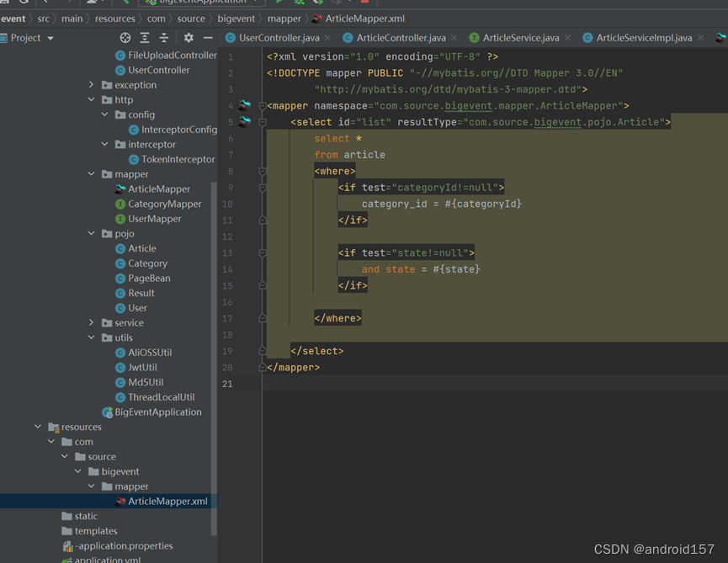The width and height of the screenshot is (728, 563).
Task: Select UserController class in tree
Action: point(152,70)
